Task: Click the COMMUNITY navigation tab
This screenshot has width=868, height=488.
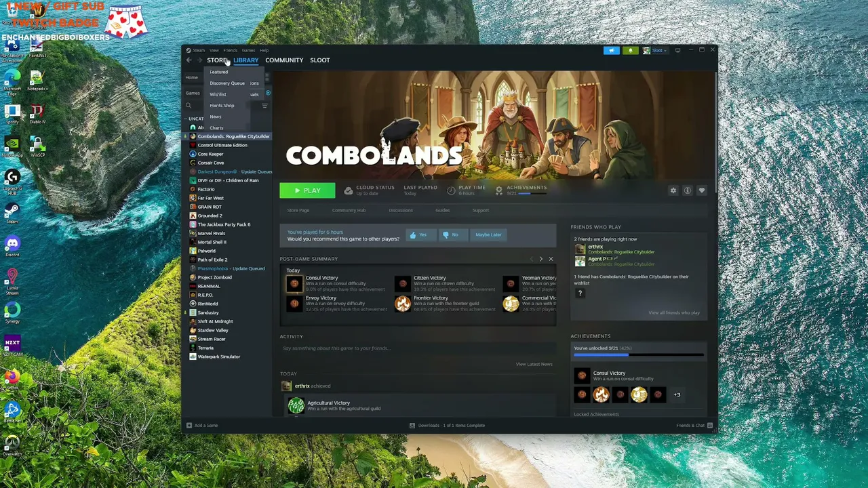Action: pyautogui.click(x=284, y=60)
